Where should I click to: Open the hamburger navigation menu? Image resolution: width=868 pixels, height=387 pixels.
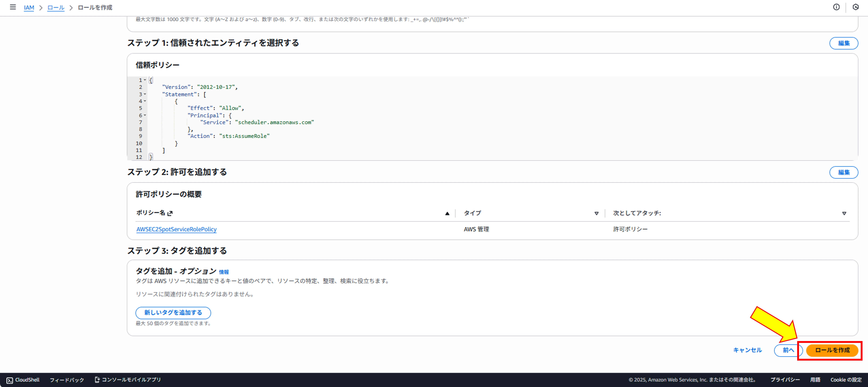click(13, 7)
